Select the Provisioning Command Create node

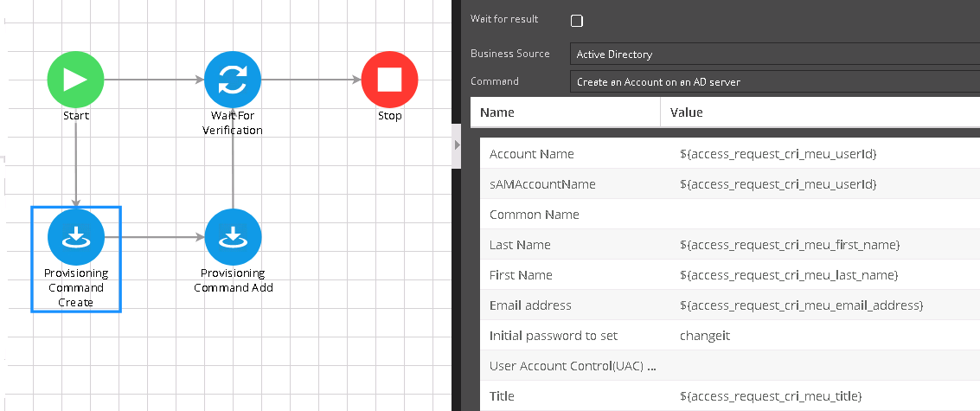pyautogui.click(x=76, y=237)
